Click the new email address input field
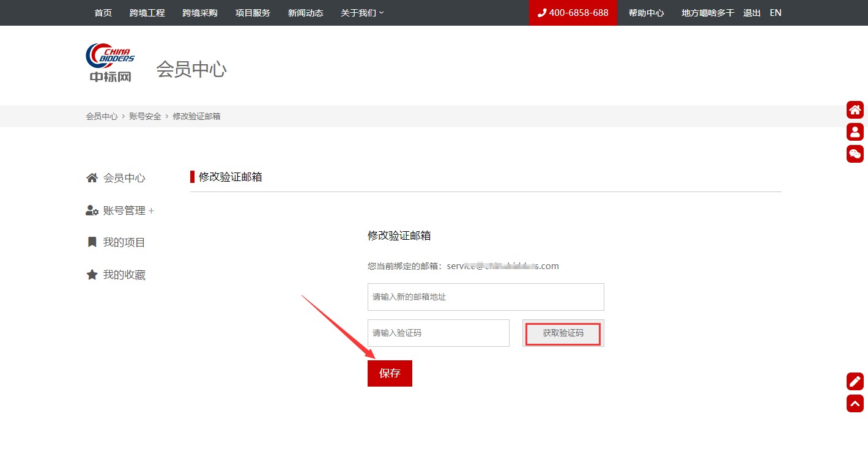The image size is (868, 460). [486, 297]
